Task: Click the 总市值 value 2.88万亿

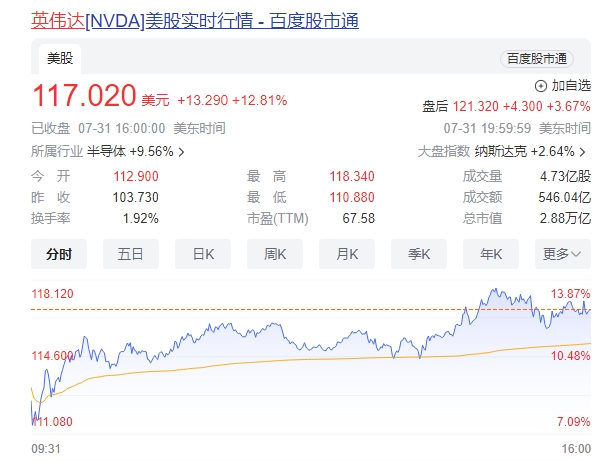Action: coord(565,219)
